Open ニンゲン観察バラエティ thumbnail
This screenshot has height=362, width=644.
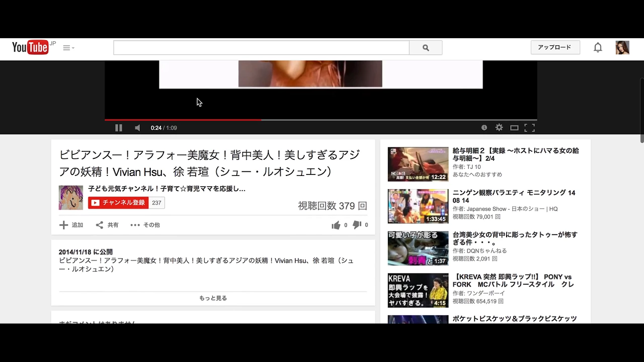click(x=418, y=206)
